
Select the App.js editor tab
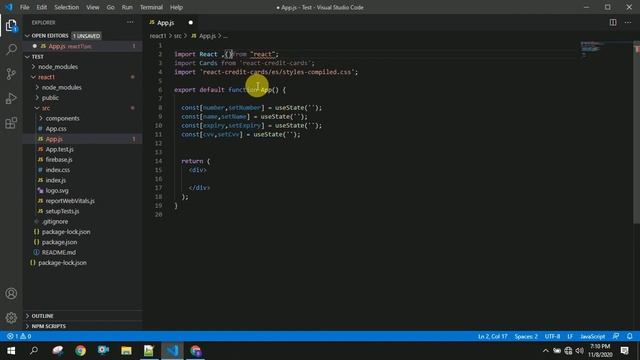tap(171, 22)
